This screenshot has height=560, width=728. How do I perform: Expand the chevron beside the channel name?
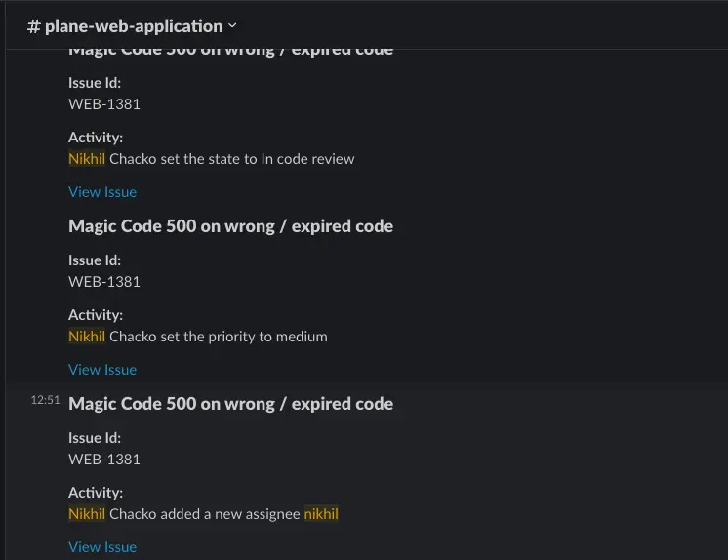coord(232,26)
